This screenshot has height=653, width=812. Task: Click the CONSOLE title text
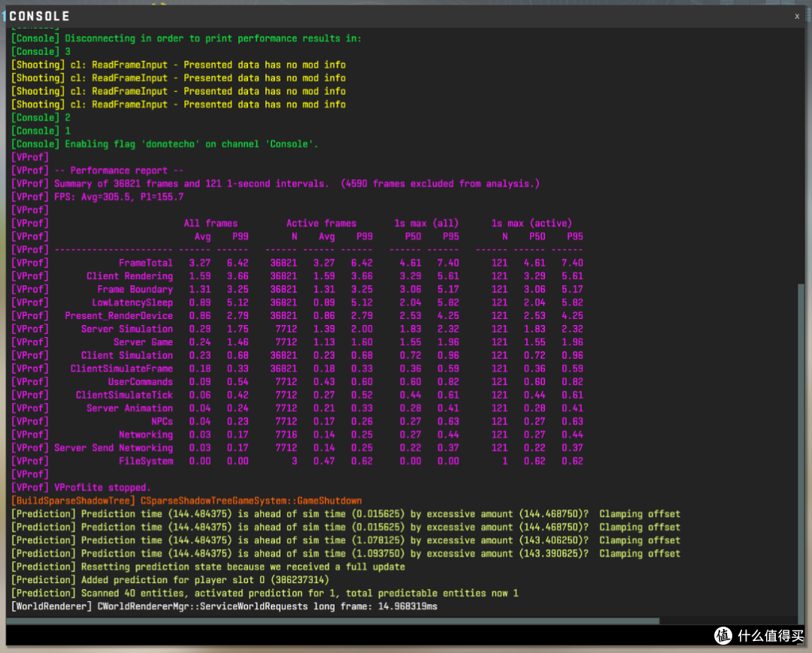click(x=39, y=16)
